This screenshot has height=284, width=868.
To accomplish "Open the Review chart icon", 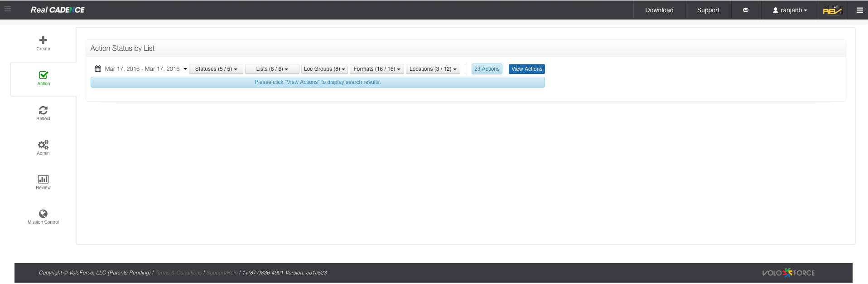I will pos(43,179).
